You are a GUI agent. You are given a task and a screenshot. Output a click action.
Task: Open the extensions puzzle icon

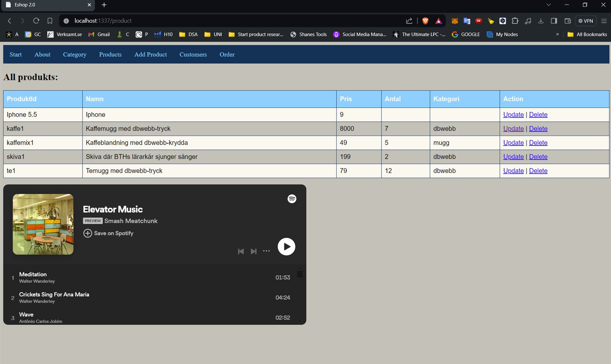click(515, 21)
